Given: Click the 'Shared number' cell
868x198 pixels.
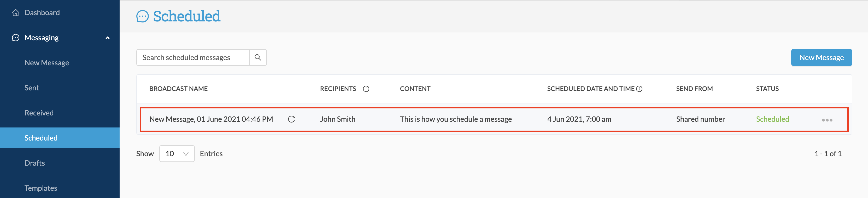Looking at the screenshot, I should click(x=700, y=119).
